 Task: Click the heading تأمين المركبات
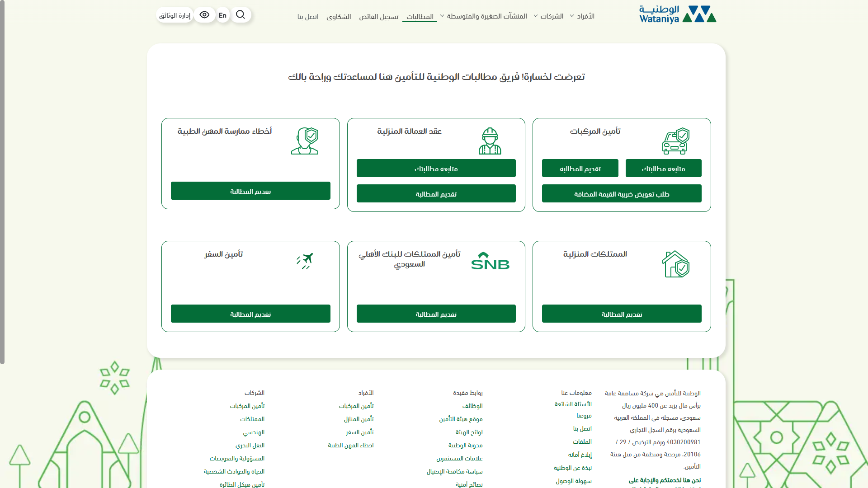pos(595,131)
